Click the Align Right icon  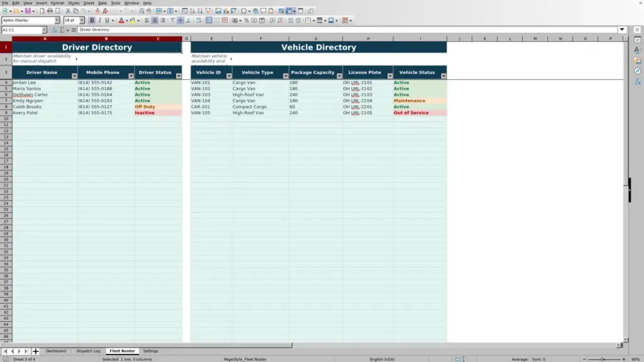[x=163, y=20]
